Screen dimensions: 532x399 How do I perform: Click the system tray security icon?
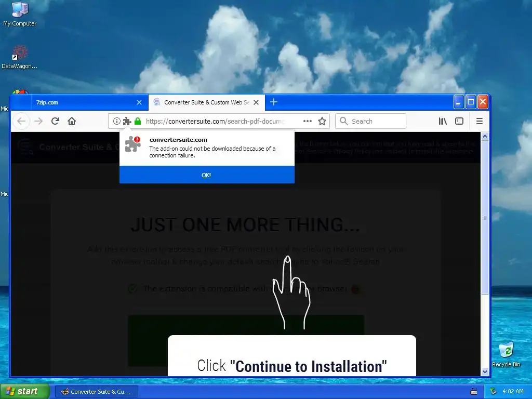coord(494,392)
